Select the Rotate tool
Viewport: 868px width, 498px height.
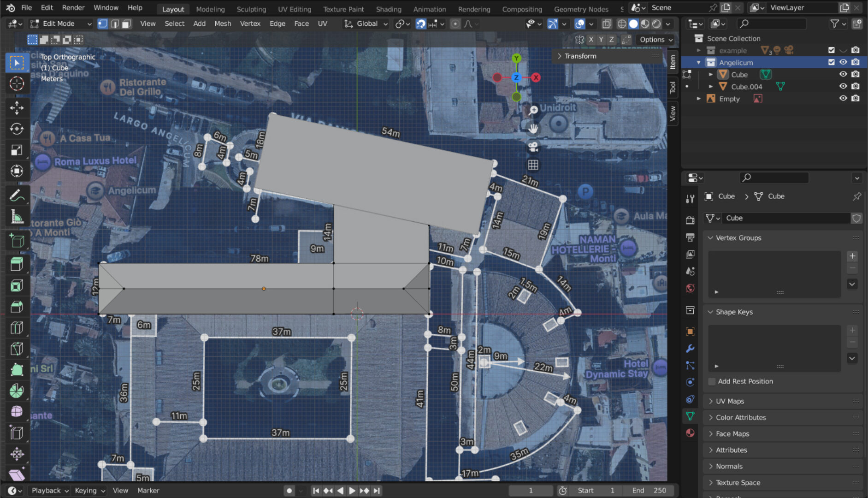pyautogui.click(x=17, y=129)
